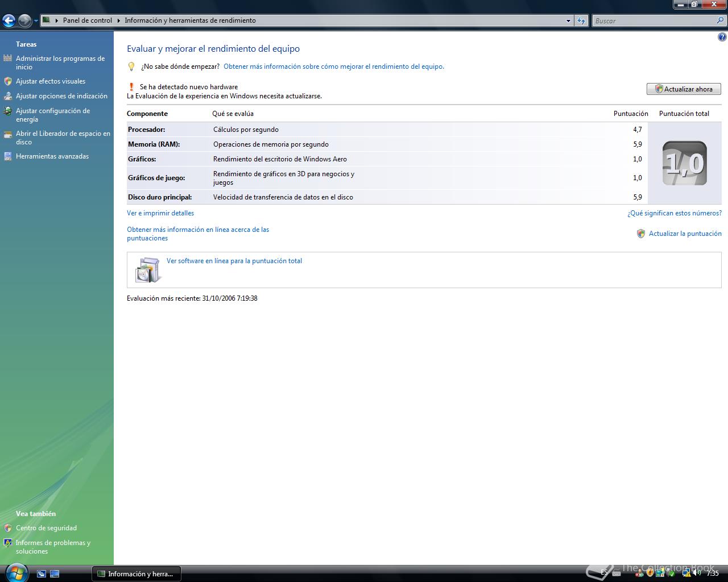Click the volume speaker tray icon

[x=697, y=573]
